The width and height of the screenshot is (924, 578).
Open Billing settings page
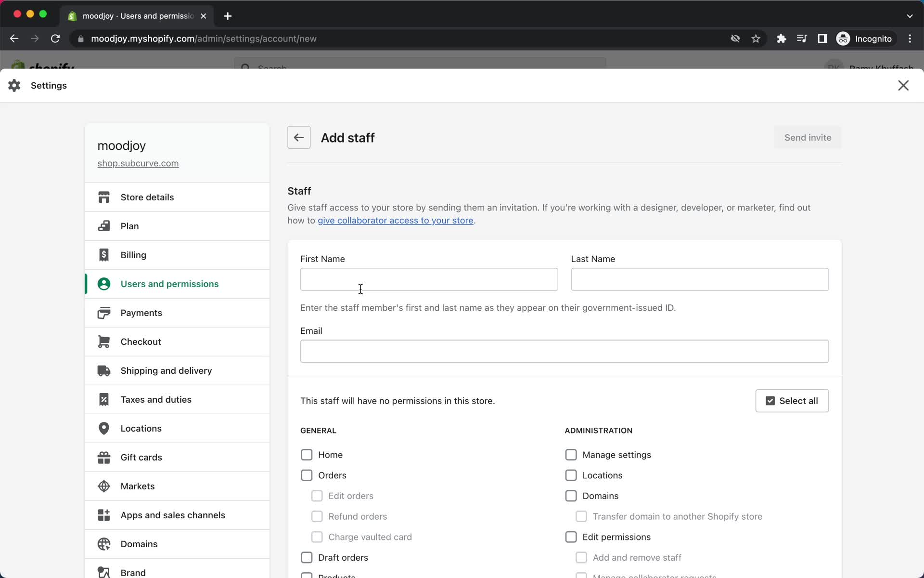click(177, 255)
